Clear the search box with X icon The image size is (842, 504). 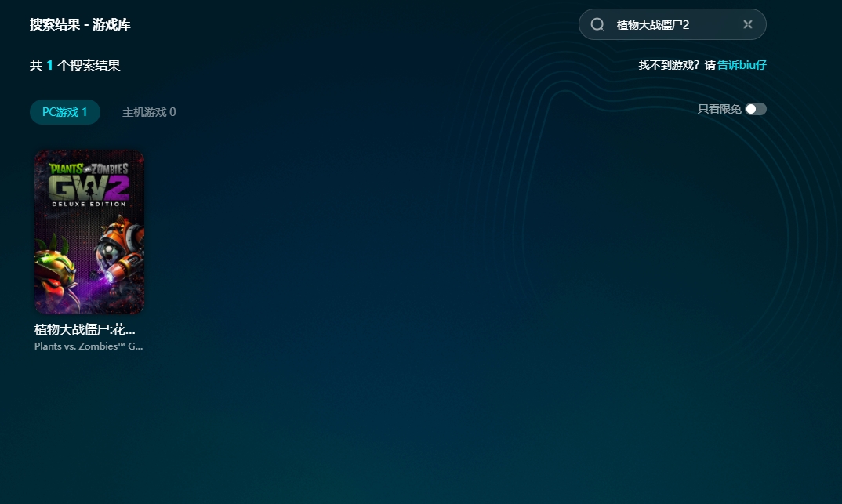tap(747, 24)
